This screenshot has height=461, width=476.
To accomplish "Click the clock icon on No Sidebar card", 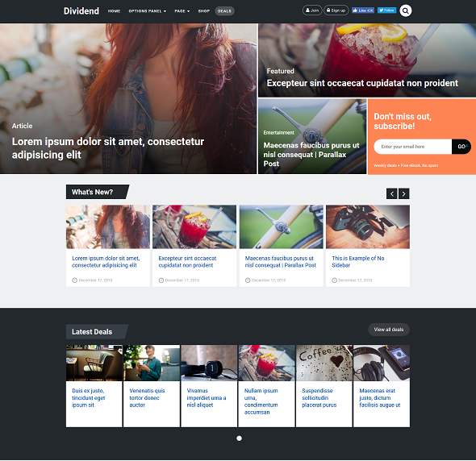I will point(334,280).
